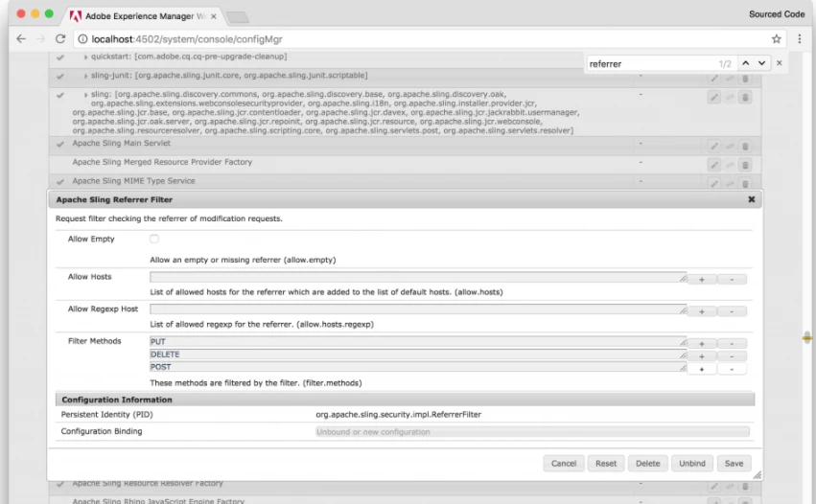Open a new browser tab
This screenshot has height=504, width=816.
[x=238, y=17]
